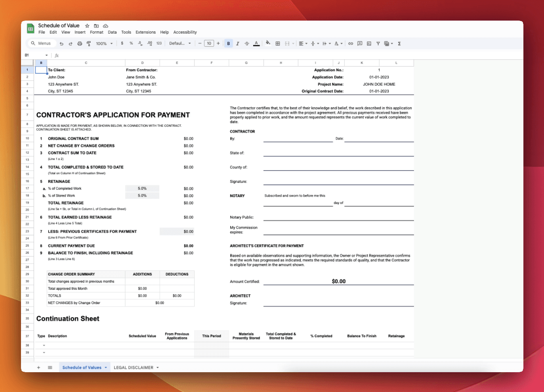Click the Schedule of Value document title
The image size is (544, 392).
[x=59, y=25]
